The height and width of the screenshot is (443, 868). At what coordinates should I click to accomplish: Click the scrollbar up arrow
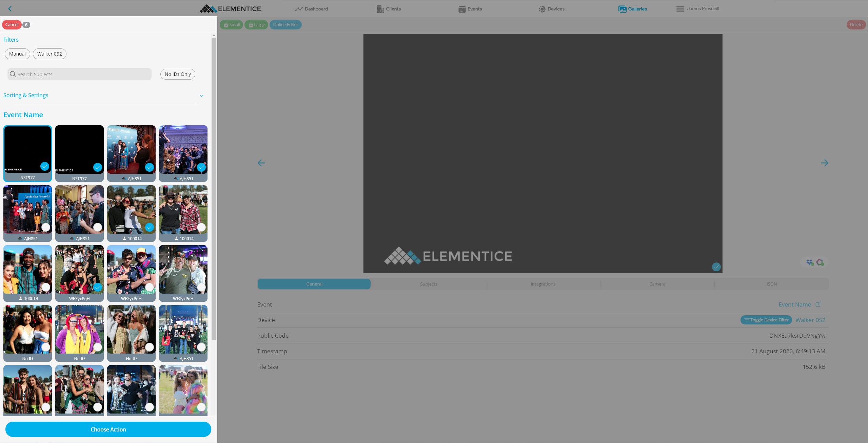point(214,35)
